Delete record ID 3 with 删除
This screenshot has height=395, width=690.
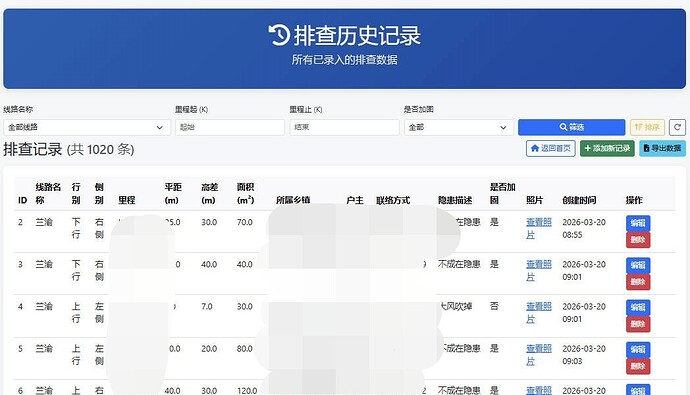638,282
